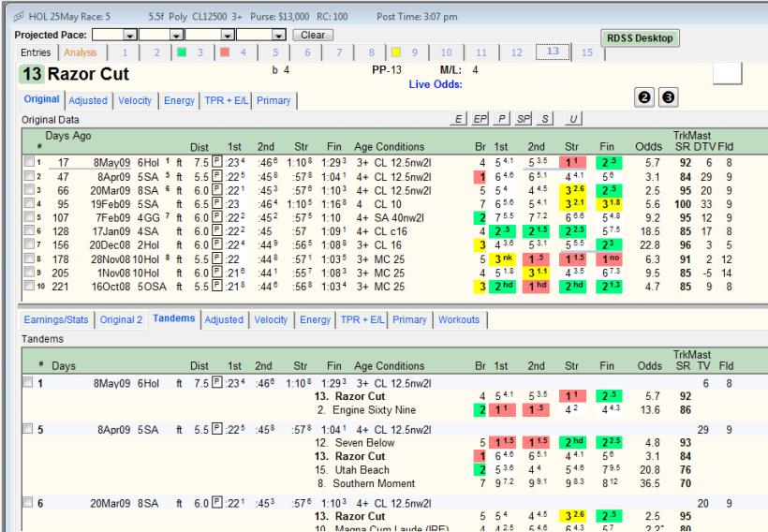Open the Analysis tab
768x532 pixels.
pyautogui.click(x=81, y=52)
